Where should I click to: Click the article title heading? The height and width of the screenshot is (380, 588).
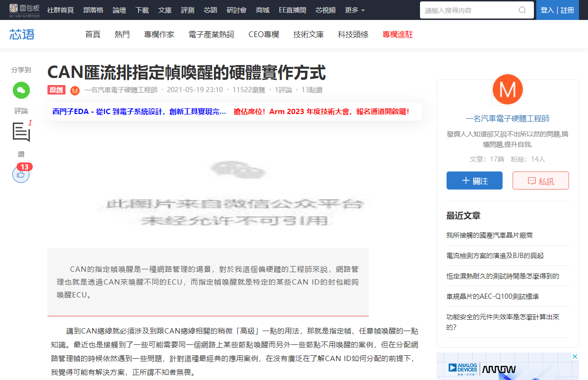[x=187, y=73]
